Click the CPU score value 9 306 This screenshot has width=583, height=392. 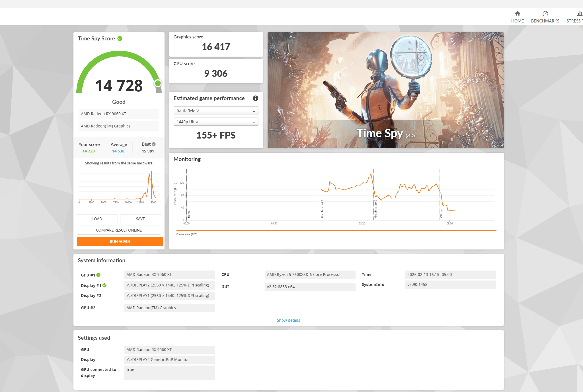216,73
